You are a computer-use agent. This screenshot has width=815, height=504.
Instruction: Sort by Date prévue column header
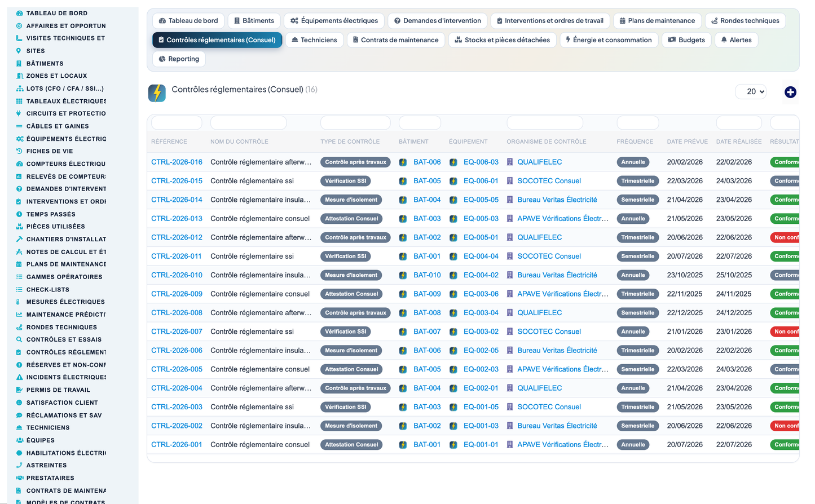click(x=687, y=142)
